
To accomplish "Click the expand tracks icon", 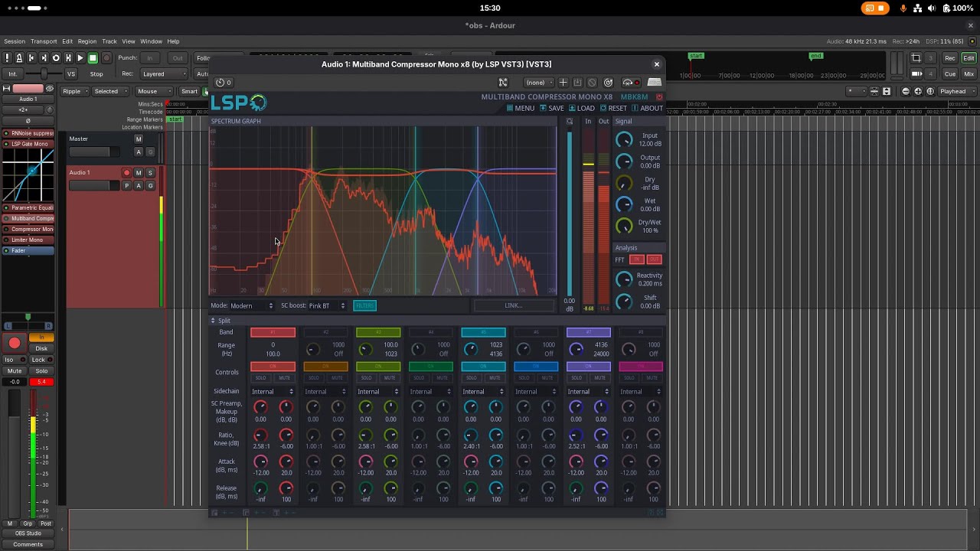I will point(887,91).
